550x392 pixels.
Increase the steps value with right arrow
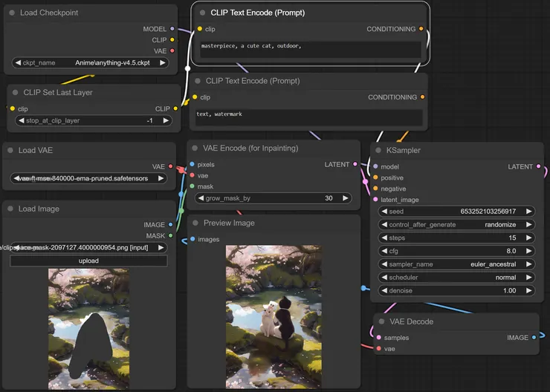[x=529, y=238]
